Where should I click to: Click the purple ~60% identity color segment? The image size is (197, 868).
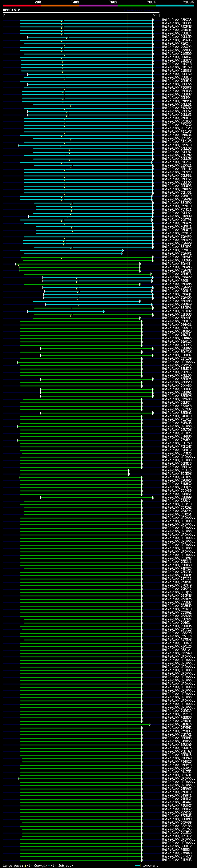(x=99, y=6)
